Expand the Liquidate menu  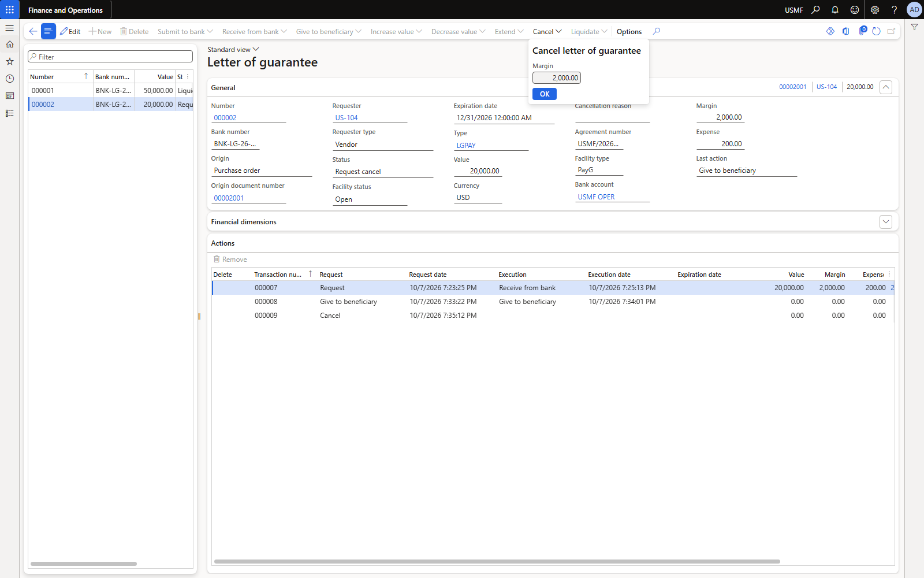pyautogui.click(x=589, y=32)
